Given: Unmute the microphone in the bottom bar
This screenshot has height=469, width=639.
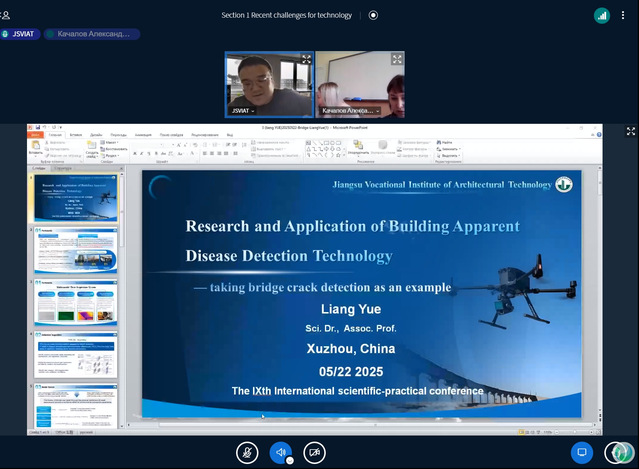Looking at the screenshot, I should [247, 452].
